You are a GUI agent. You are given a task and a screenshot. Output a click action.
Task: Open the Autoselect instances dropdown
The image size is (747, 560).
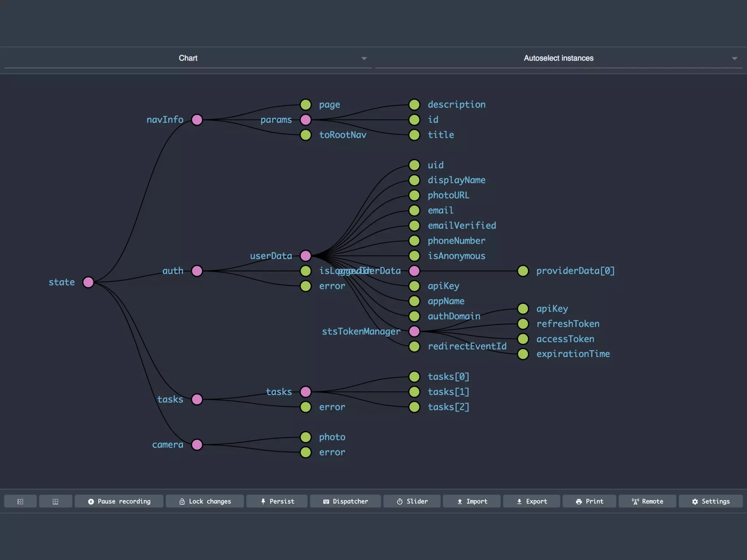[558, 58]
